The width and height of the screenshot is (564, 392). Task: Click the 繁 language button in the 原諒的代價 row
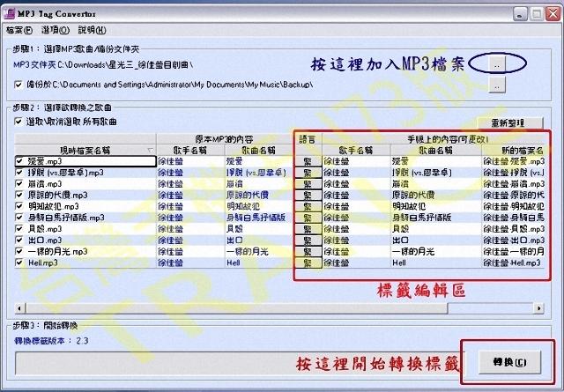pos(308,196)
